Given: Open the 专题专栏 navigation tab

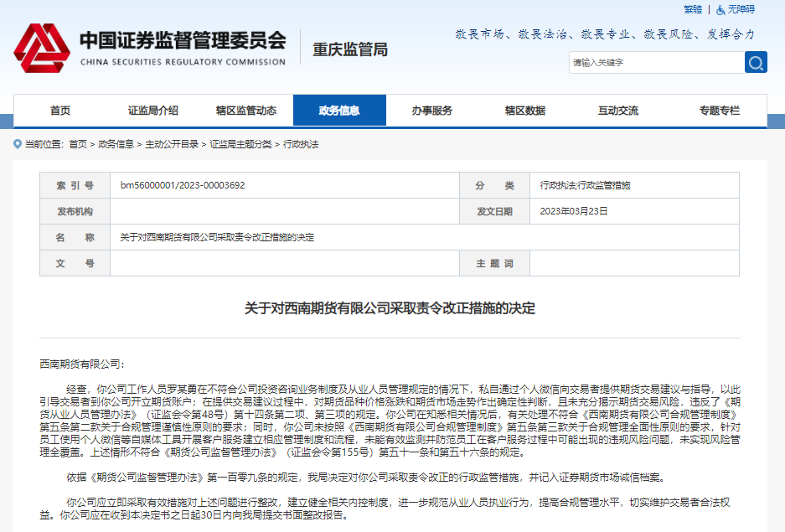Looking at the screenshot, I should pos(720,111).
